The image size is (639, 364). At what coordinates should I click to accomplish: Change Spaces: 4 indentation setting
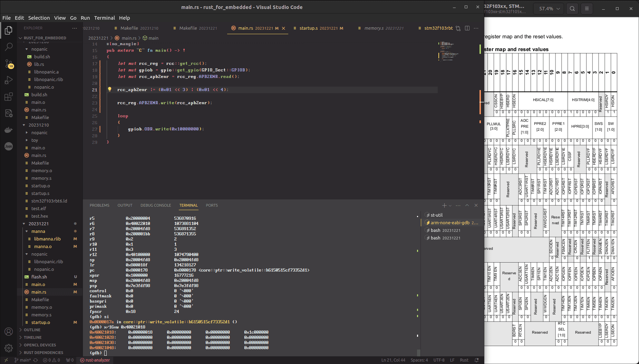[x=419, y=360]
